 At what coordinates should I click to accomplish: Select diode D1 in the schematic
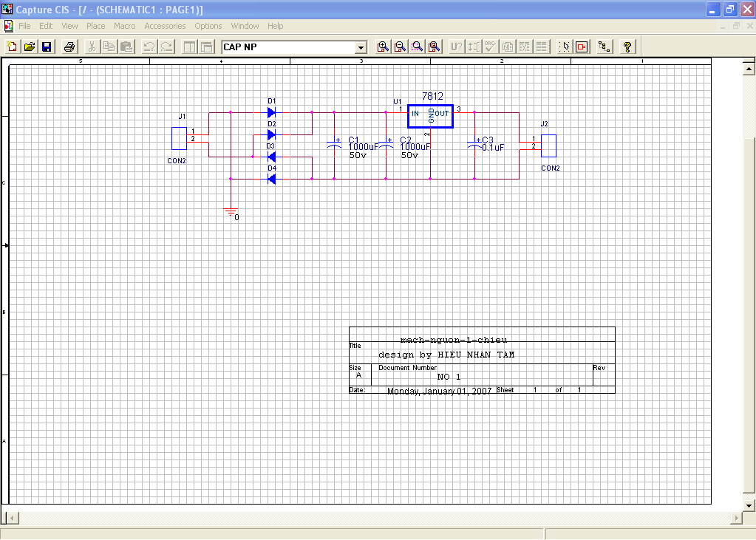pyautogui.click(x=271, y=112)
